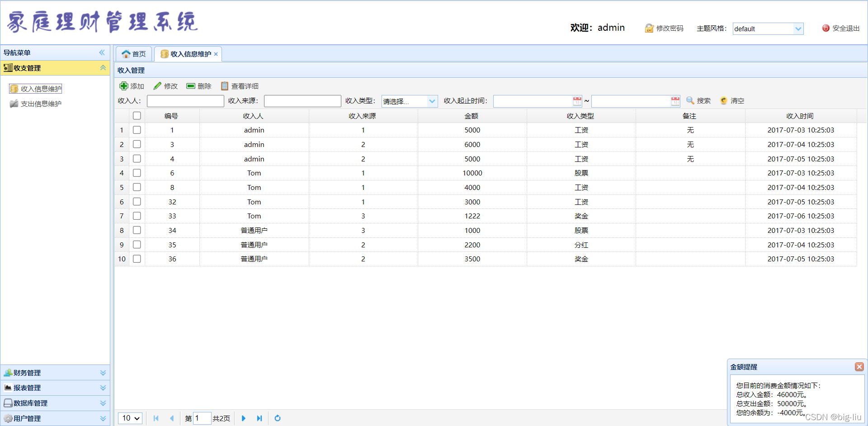Viewport: 868px width, 426px height.
Task: Click the 报表管理 chart icon
Action: click(8, 388)
